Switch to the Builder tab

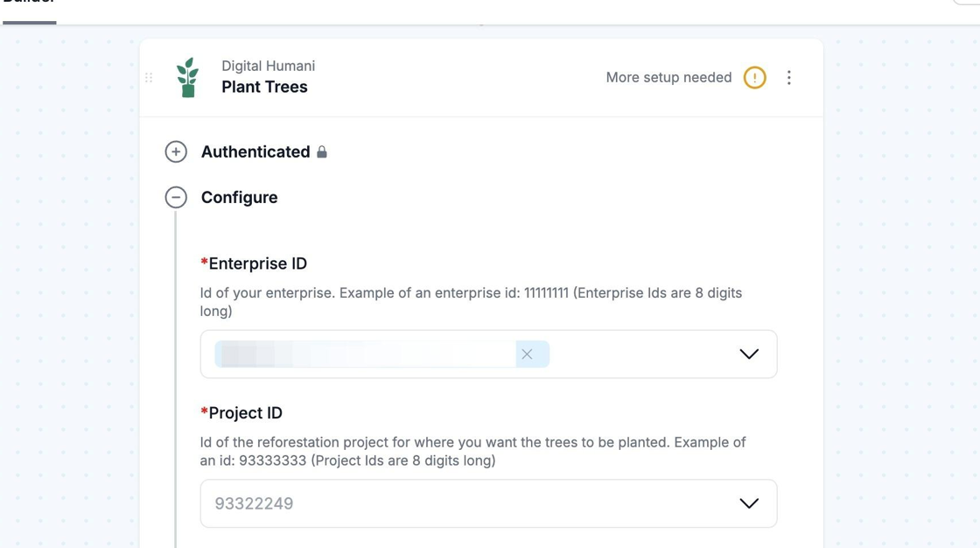(29, 4)
